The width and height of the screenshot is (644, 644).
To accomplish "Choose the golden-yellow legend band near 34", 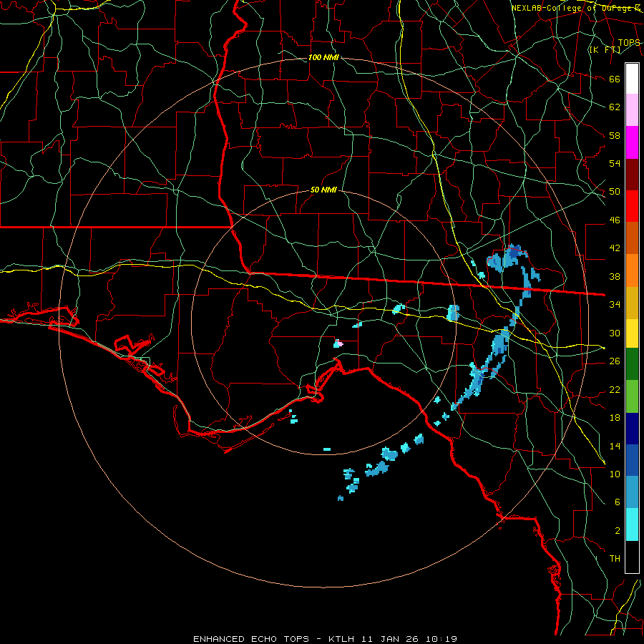I will (632, 303).
